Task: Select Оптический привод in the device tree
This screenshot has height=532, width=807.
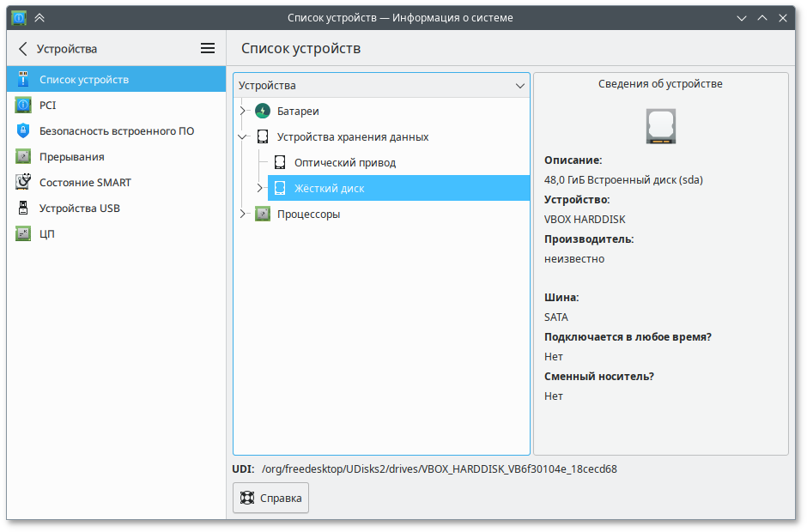Action: click(x=344, y=162)
